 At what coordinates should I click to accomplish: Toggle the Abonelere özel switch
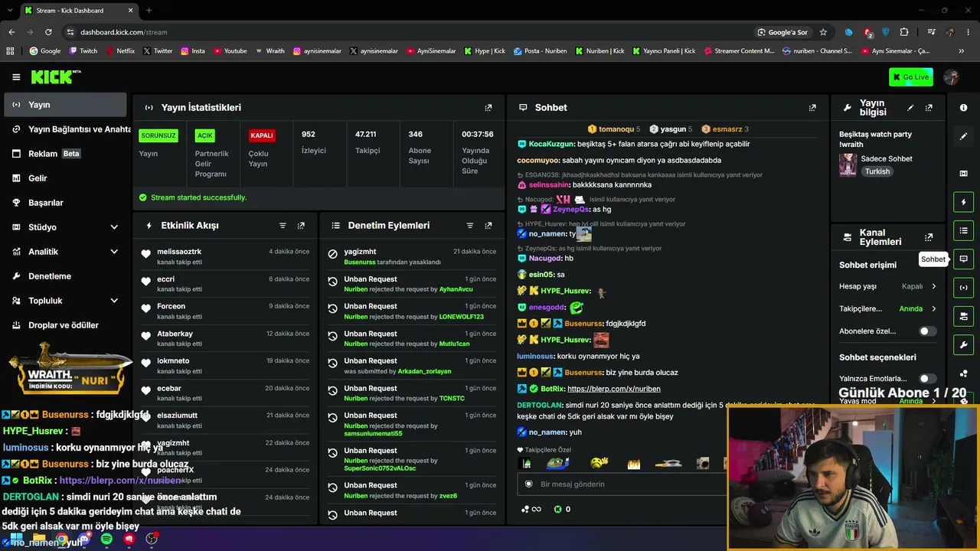point(927,331)
